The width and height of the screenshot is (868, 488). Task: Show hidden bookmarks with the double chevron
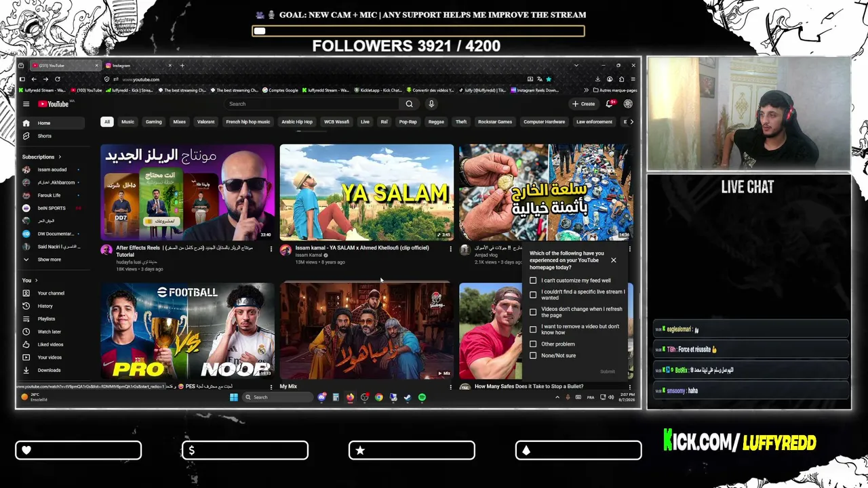point(586,90)
